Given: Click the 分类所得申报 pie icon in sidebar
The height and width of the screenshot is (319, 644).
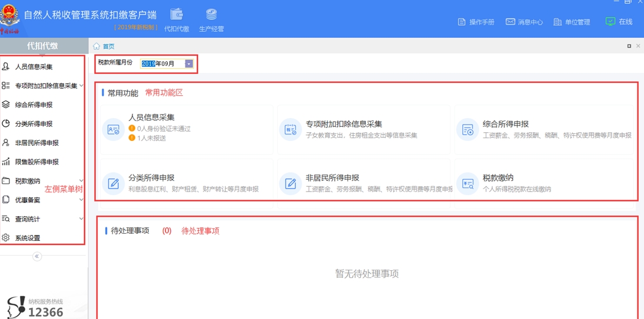Looking at the screenshot, I should point(6,123).
